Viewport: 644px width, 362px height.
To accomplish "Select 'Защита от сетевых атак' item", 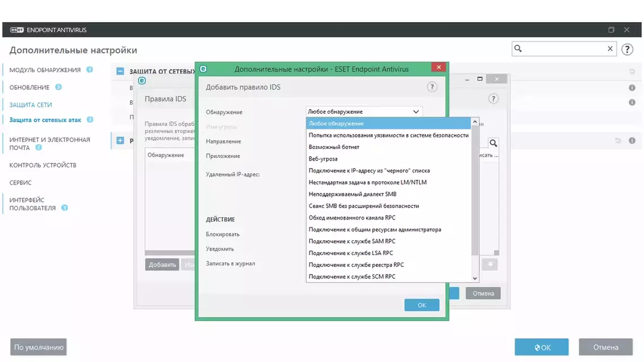I will pyautogui.click(x=45, y=120).
